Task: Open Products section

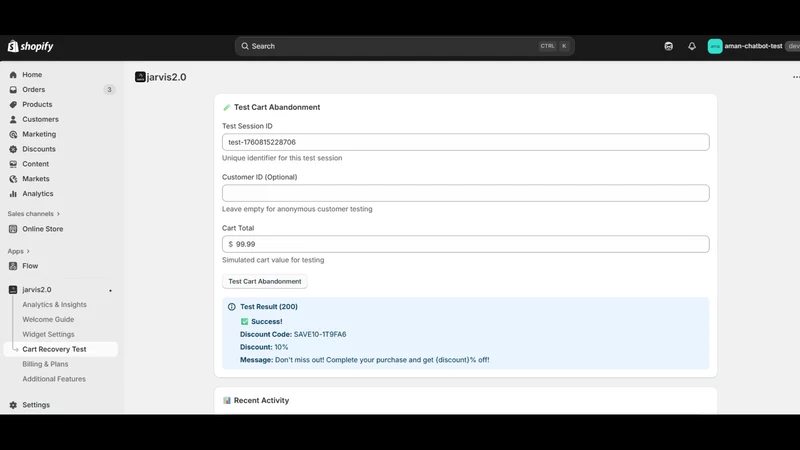Action: point(37,104)
